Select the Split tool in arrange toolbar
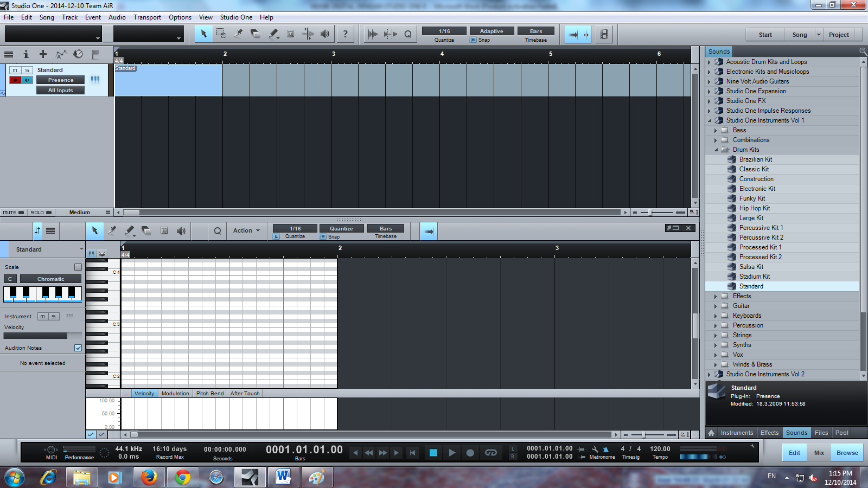This screenshot has width=868, height=488. click(x=238, y=34)
